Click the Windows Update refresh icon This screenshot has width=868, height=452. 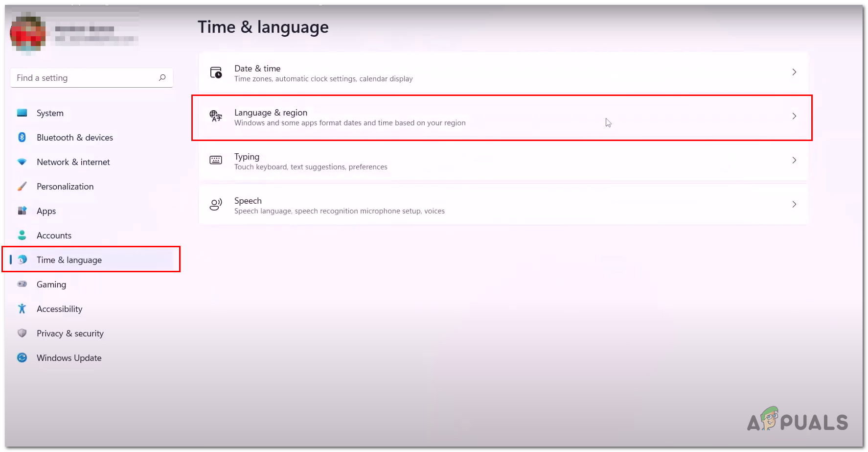coord(22,358)
